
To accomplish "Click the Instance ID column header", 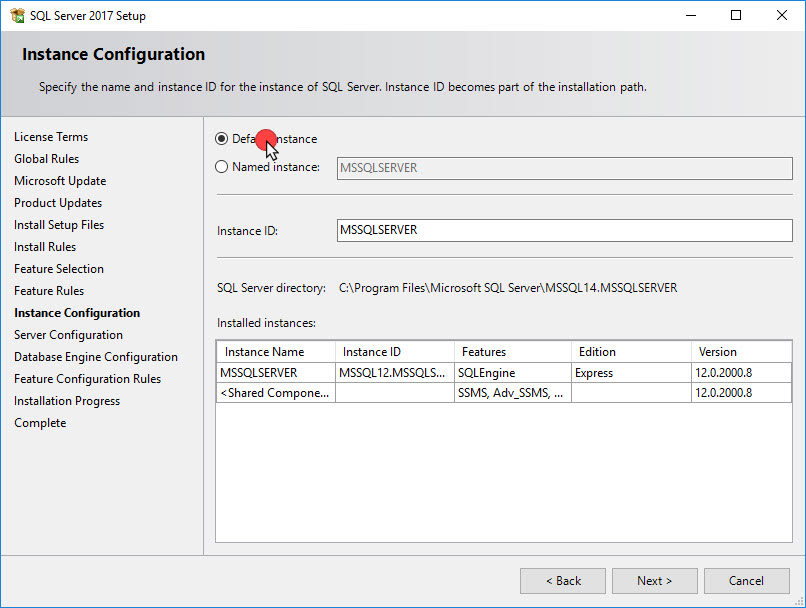I will (x=395, y=352).
